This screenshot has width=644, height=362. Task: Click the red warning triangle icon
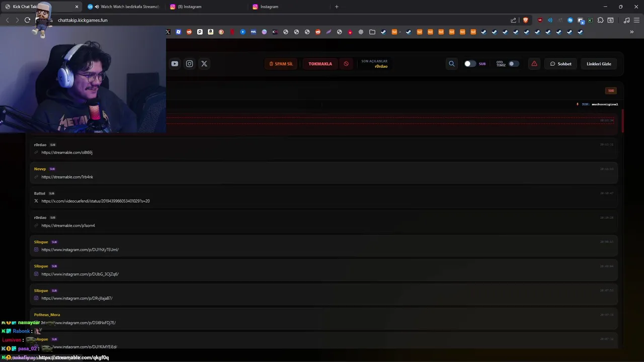click(x=534, y=64)
